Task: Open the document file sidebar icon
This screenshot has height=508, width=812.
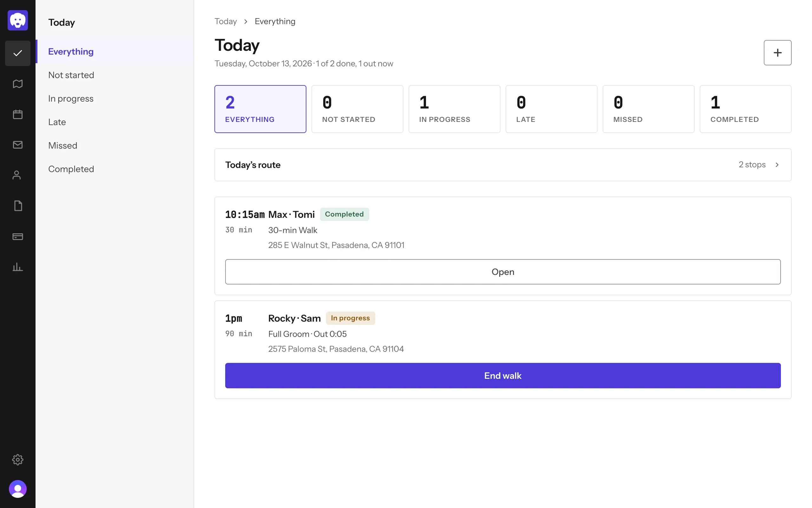Action: coord(18,206)
